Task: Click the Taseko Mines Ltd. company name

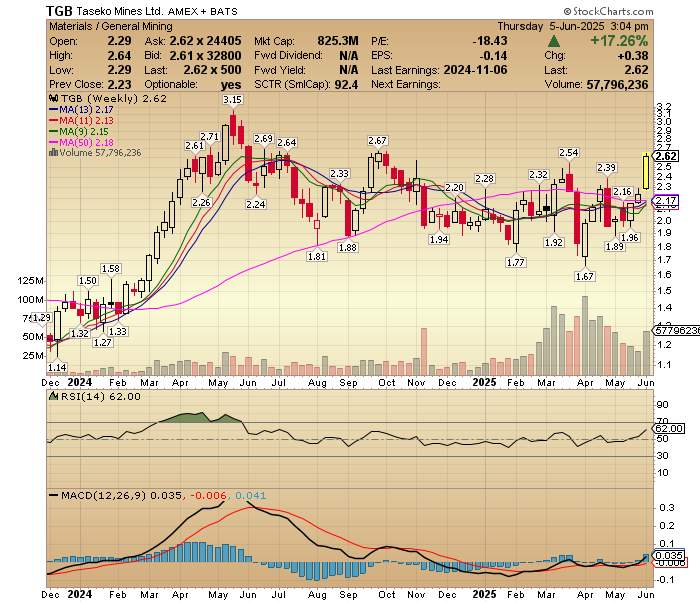Action: [120, 11]
